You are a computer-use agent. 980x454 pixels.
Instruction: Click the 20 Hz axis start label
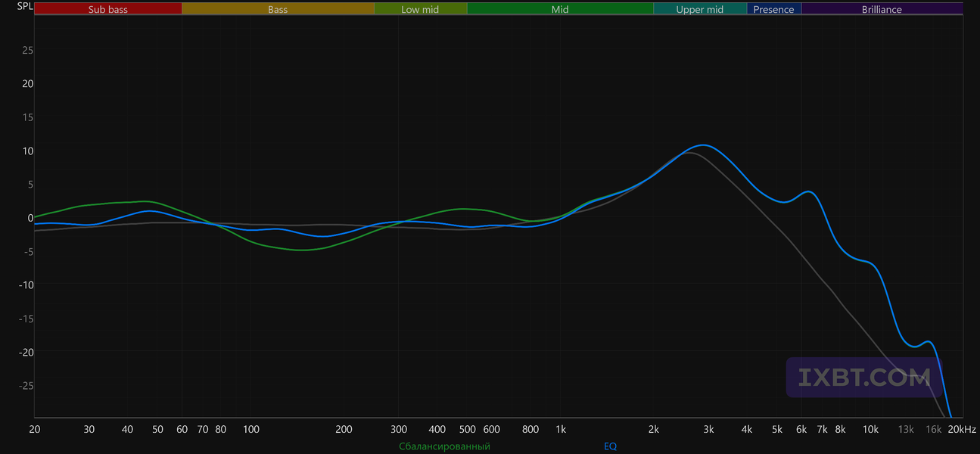[35, 429]
